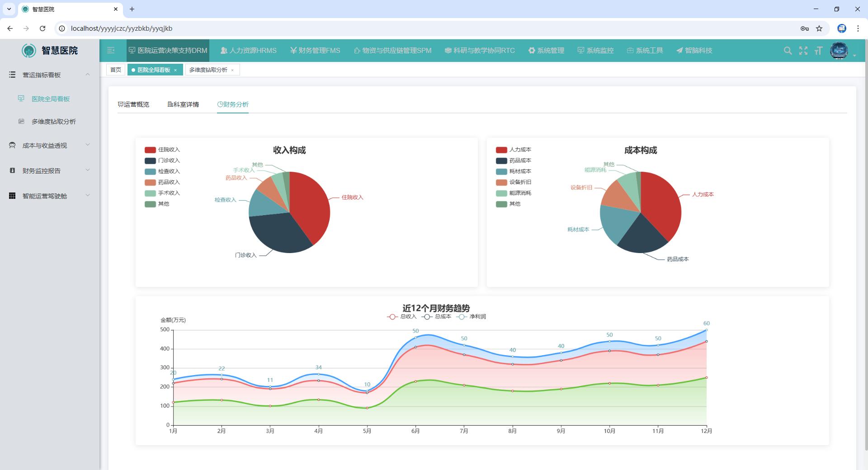The width and height of the screenshot is (868, 470).
Task: Click the user avatar in the header
Action: [839, 51]
